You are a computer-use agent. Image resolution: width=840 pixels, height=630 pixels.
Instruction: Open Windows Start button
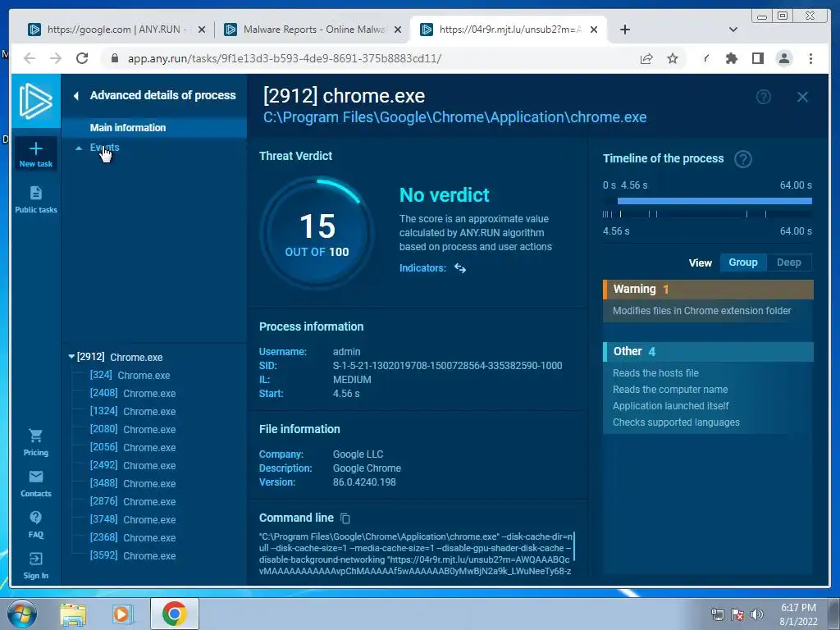22,614
